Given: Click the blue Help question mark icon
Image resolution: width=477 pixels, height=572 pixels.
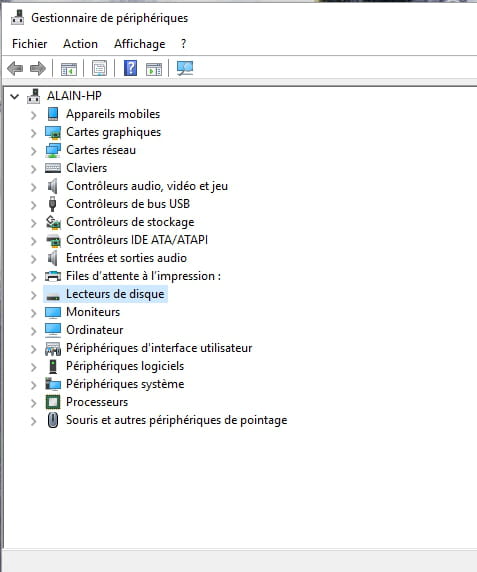Looking at the screenshot, I should [x=131, y=68].
